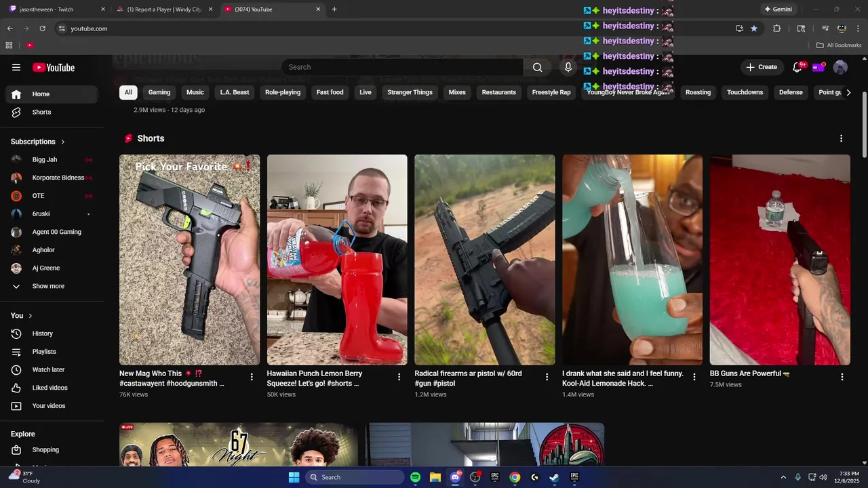Open All Bookmarks folder
The height and width of the screenshot is (488, 868).
[x=839, y=45]
